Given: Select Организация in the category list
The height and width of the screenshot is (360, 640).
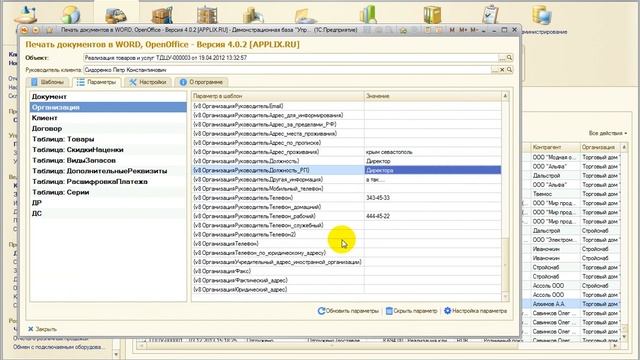Looking at the screenshot, I should coord(108,107).
